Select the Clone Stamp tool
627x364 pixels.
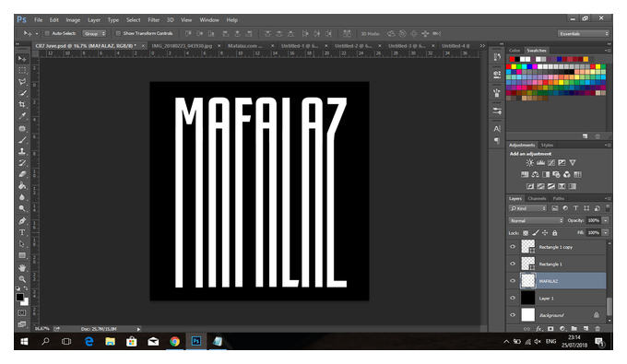point(22,151)
